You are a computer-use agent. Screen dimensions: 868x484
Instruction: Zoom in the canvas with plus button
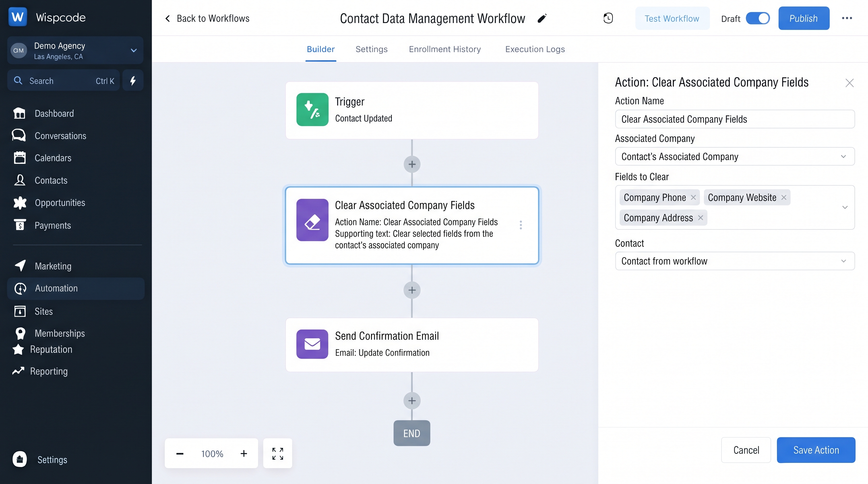click(243, 454)
